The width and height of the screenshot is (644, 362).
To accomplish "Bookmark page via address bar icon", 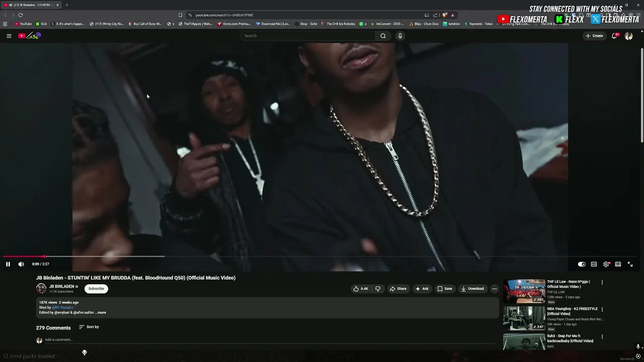I will click(180, 15).
